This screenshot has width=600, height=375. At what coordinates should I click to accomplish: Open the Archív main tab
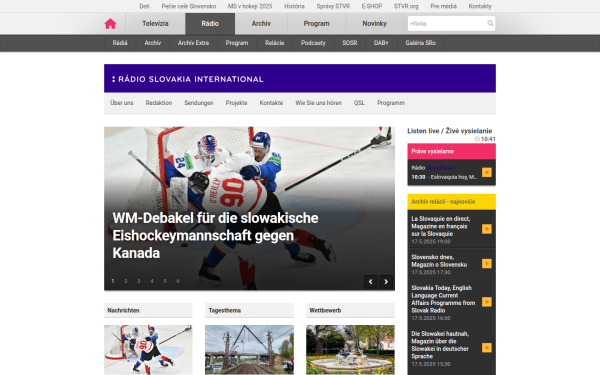pyautogui.click(x=261, y=24)
